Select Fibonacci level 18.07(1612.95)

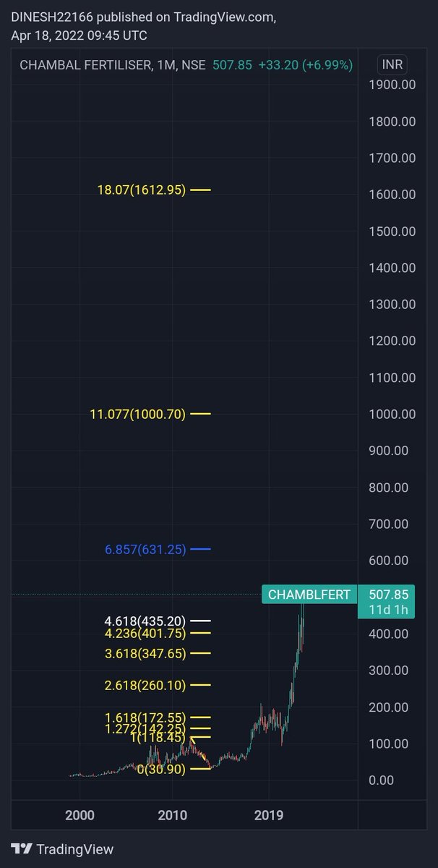(x=142, y=190)
